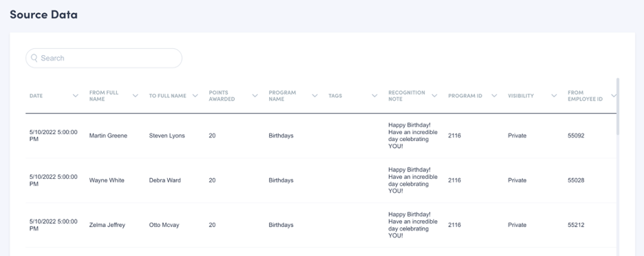
Task: Expand the Tags column chevron
Action: tap(374, 96)
